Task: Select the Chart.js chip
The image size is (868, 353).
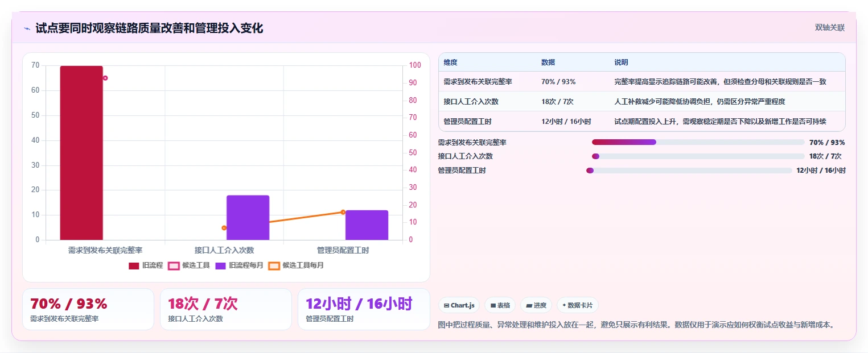Action: [459, 305]
